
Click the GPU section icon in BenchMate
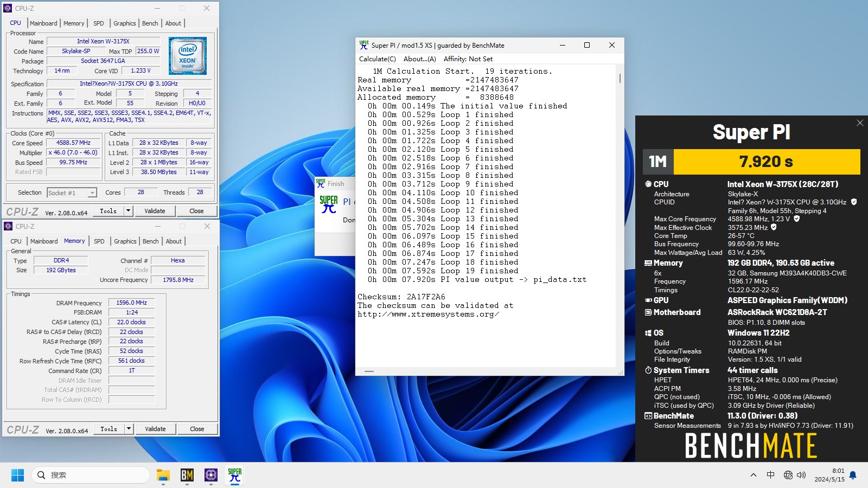(x=648, y=300)
